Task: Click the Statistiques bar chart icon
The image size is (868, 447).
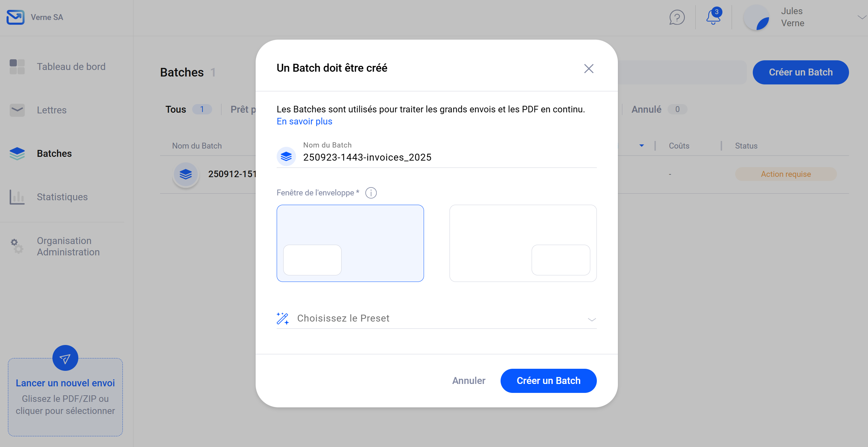Action: pos(17,197)
